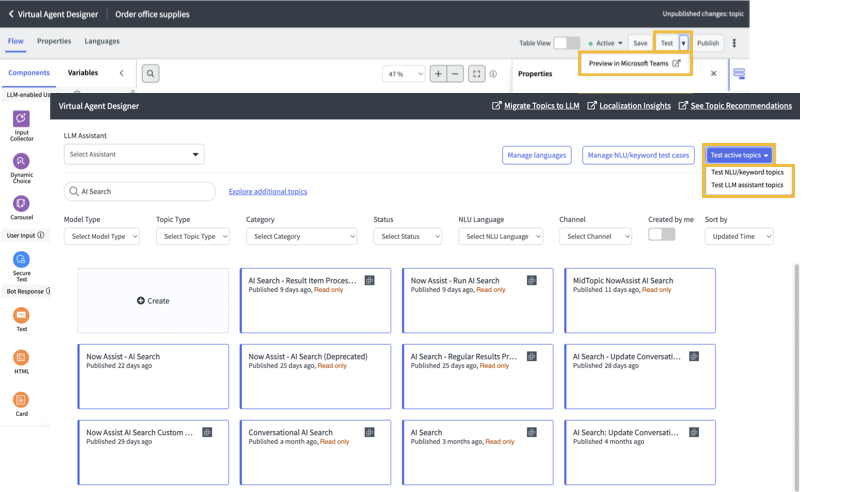This screenshot has width=849, height=492.
Task: Select the HTML bot response icon
Action: [x=21, y=357]
